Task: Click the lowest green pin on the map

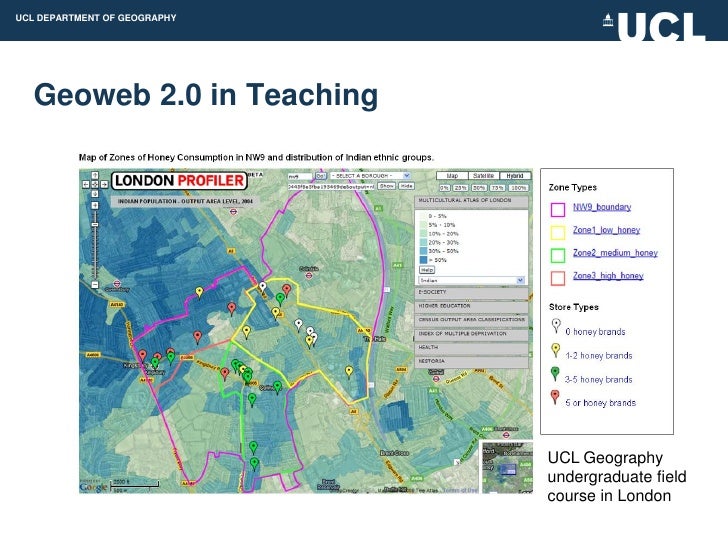Action: point(254,463)
